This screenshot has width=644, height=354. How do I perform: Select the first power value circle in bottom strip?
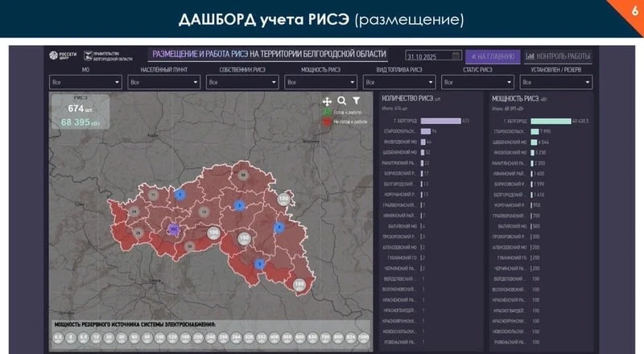[x=59, y=336]
